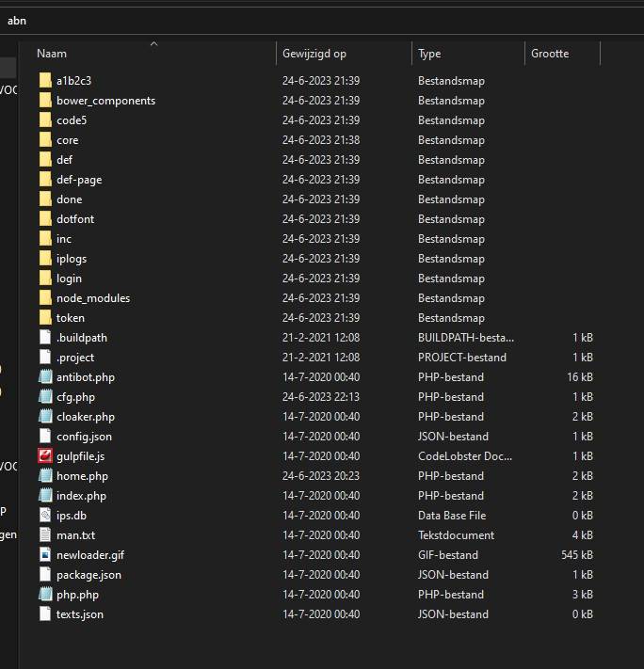The height and width of the screenshot is (669, 644).
Task: Click the folder name bower_components
Action: [x=105, y=101]
